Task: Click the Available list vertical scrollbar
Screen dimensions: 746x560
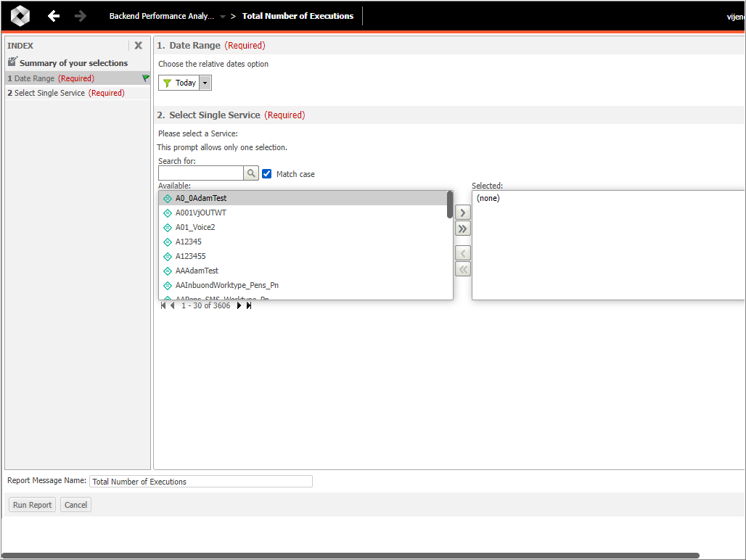Action: pyautogui.click(x=450, y=205)
